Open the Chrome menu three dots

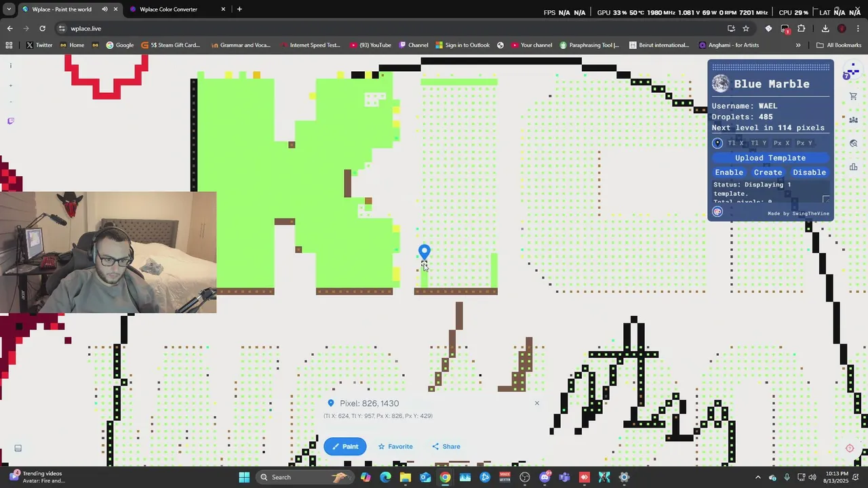coord(859,28)
